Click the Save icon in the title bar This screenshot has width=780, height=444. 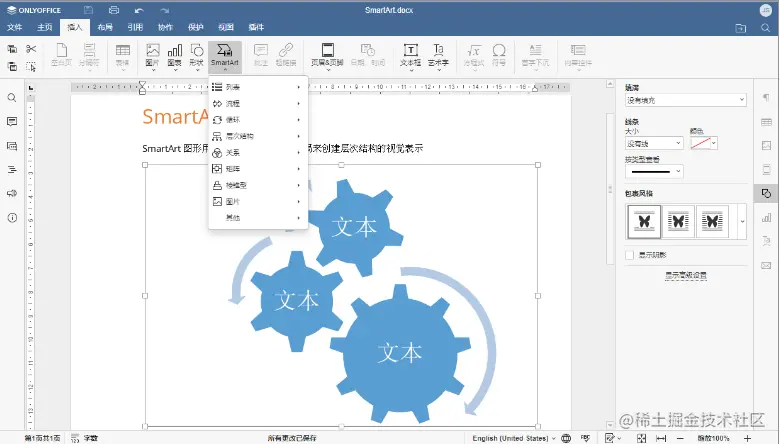click(x=89, y=10)
